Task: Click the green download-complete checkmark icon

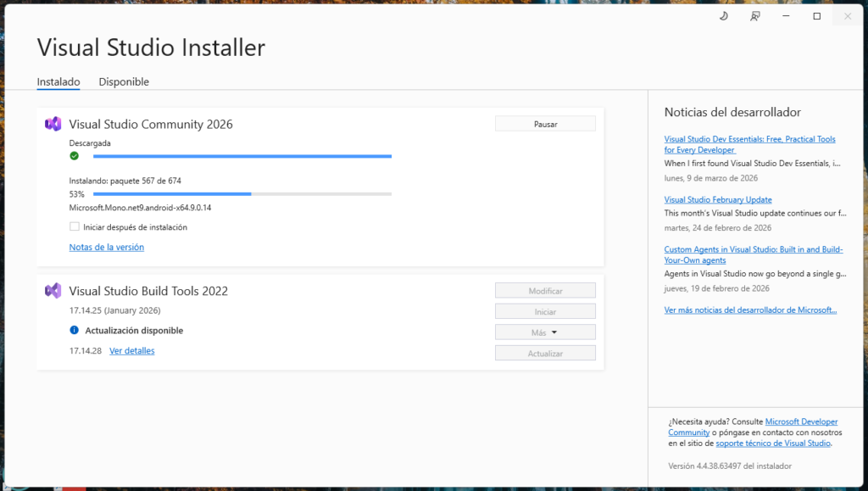Action: click(x=75, y=156)
